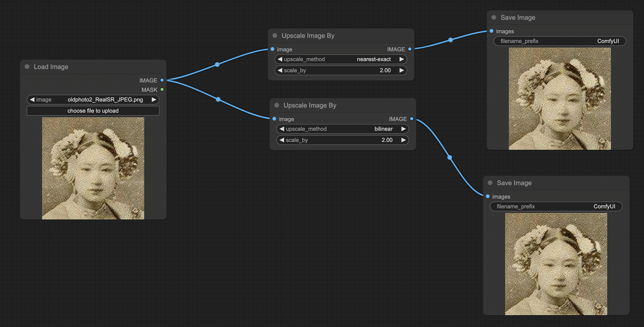
Task: Click the link midpoint dot between Load Image and bilinear upscale node
Action: click(218, 99)
